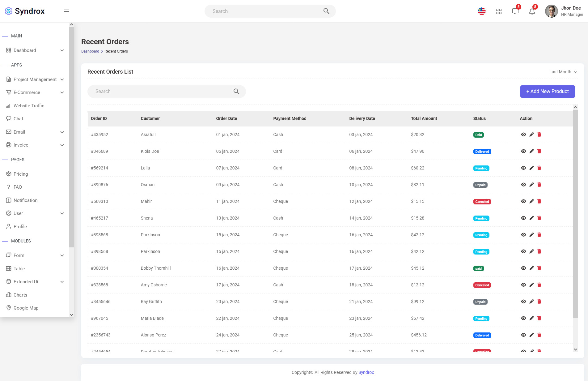The image size is (588, 381).
Task: Delete Maria Blade order trash icon
Action: (539, 318)
